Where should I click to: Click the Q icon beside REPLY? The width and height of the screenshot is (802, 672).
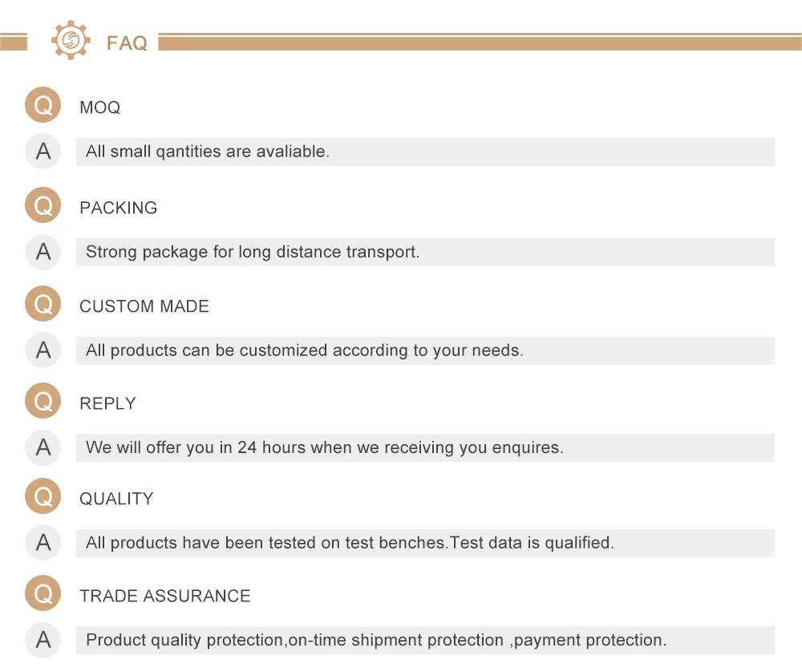43,401
